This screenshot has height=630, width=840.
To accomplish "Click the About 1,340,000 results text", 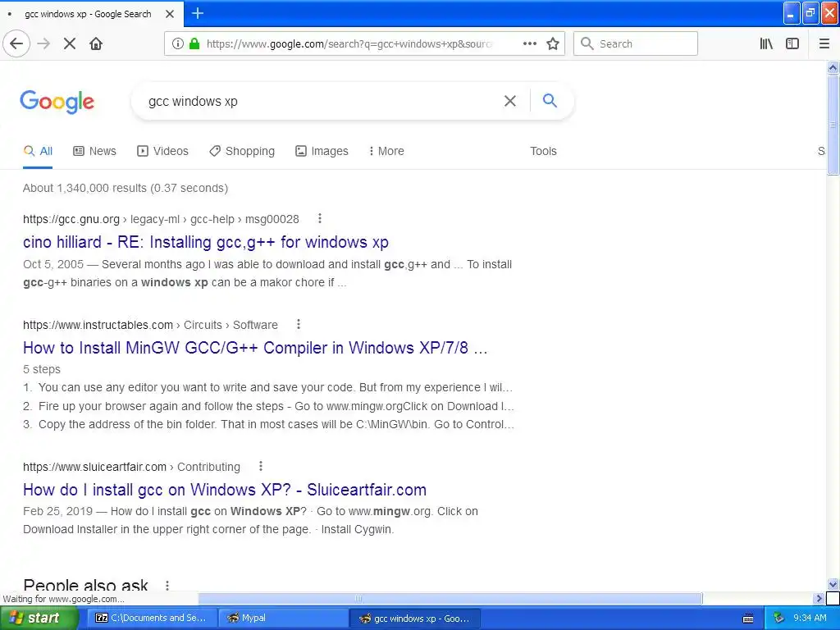I will pos(126,188).
